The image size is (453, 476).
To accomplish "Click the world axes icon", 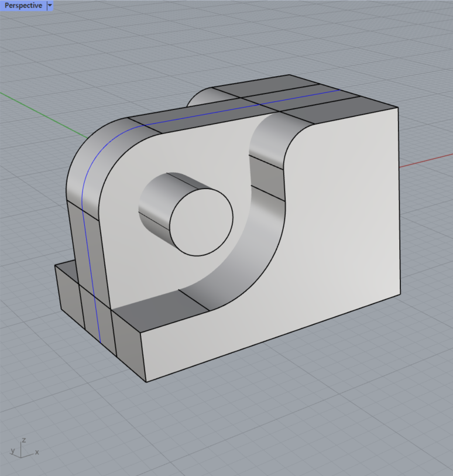I will 24,448.
